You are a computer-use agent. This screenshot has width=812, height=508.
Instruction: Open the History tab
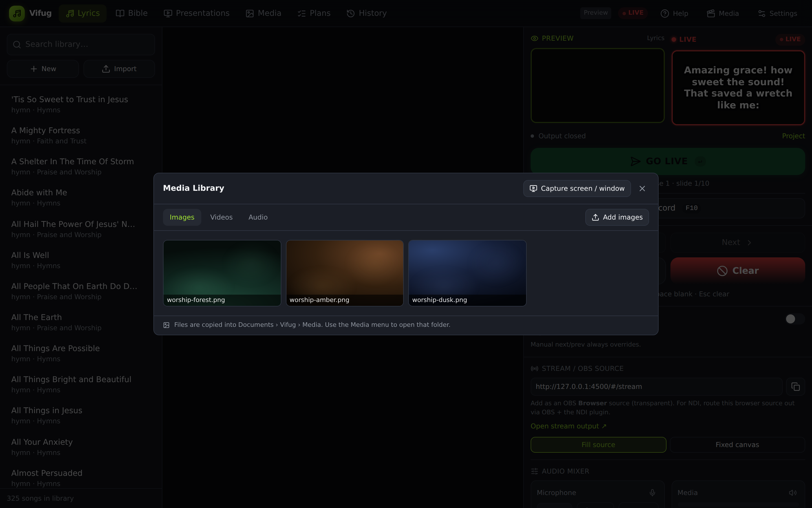(367, 14)
